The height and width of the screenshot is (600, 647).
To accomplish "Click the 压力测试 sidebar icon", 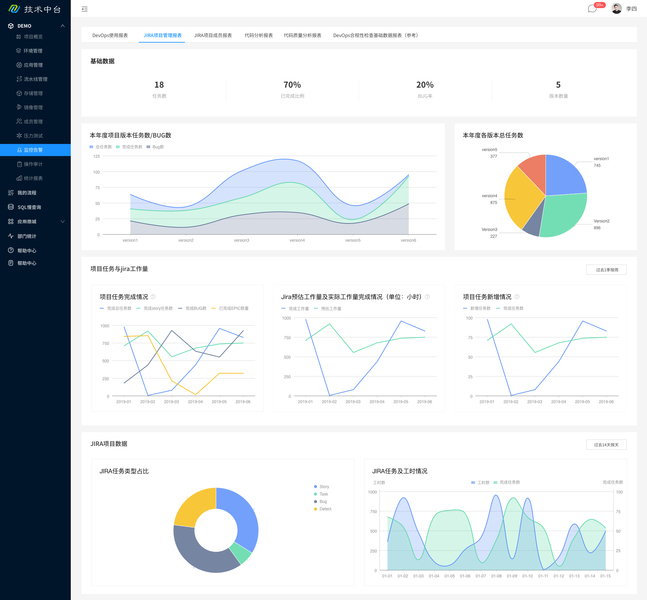I will pyautogui.click(x=19, y=135).
